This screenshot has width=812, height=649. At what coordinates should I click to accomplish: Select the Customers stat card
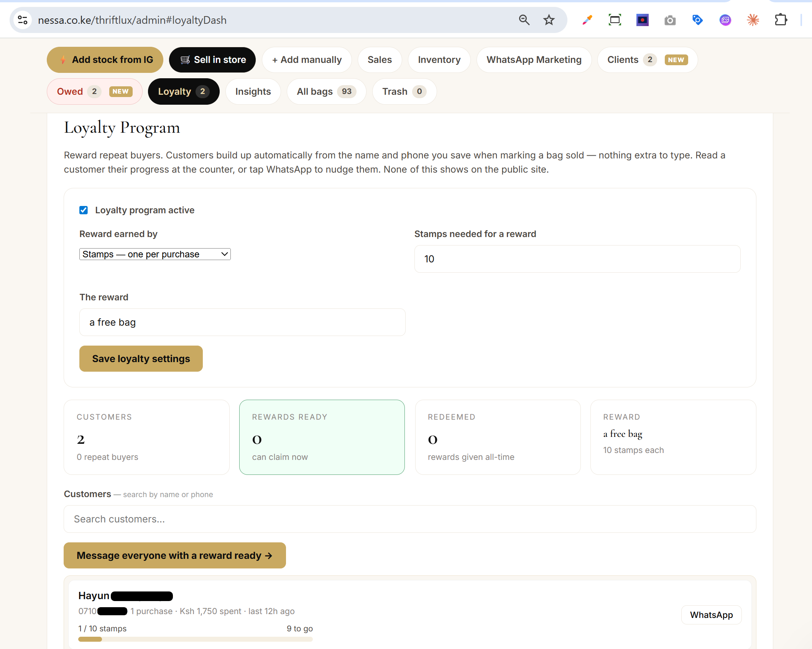[146, 437]
